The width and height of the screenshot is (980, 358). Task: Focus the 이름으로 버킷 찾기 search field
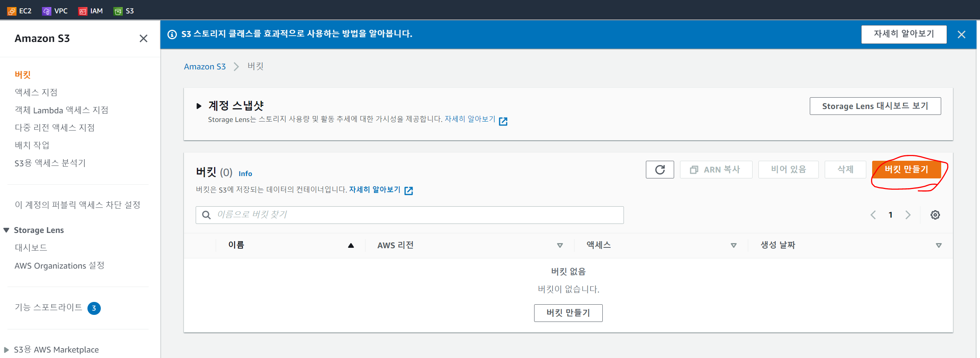(409, 215)
